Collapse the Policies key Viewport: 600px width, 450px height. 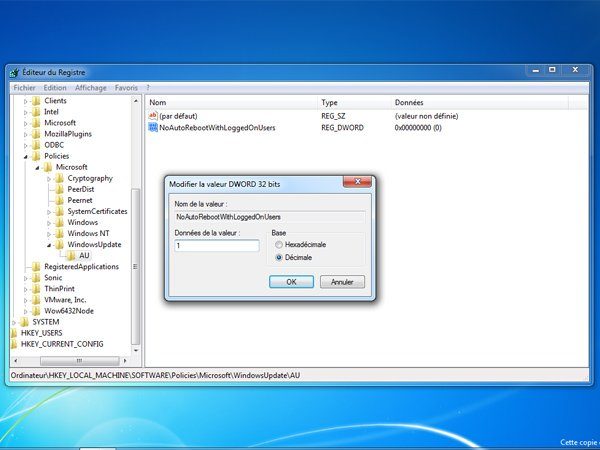(26, 157)
